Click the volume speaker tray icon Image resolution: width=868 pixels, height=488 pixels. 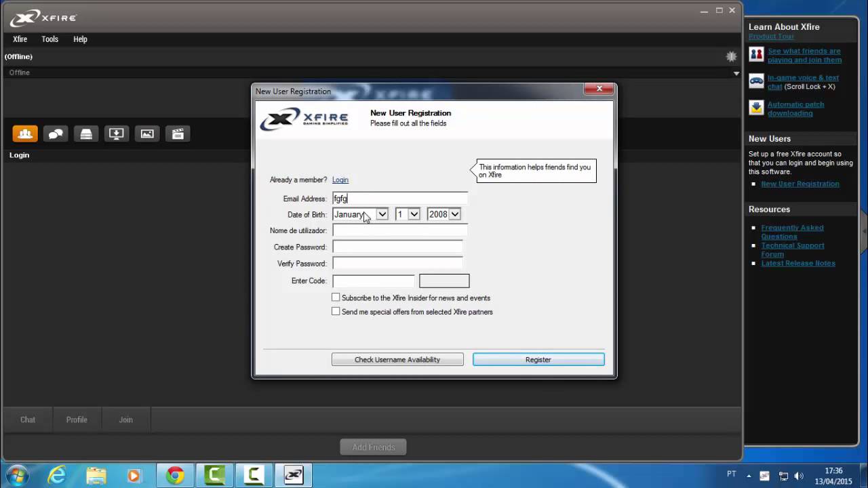[x=799, y=476]
